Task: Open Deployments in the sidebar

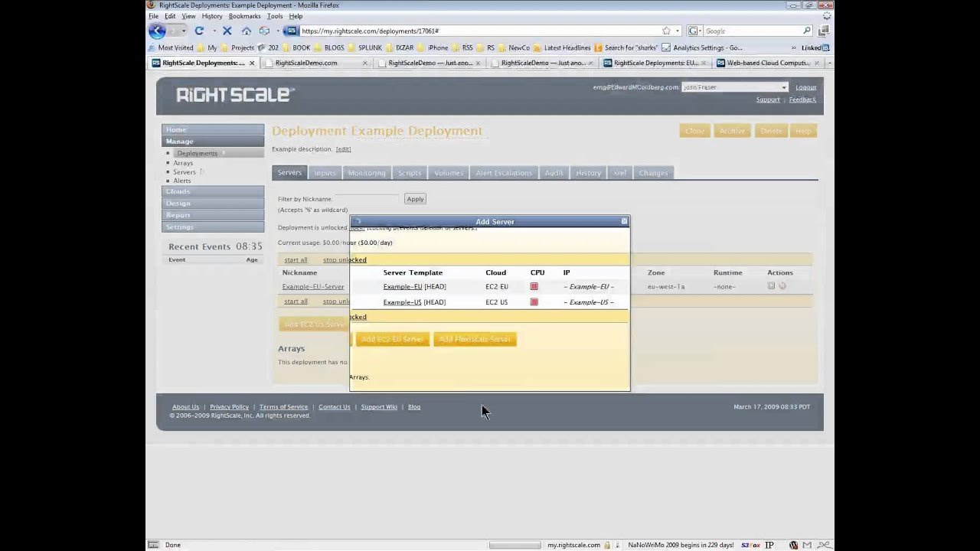Action: pos(197,153)
